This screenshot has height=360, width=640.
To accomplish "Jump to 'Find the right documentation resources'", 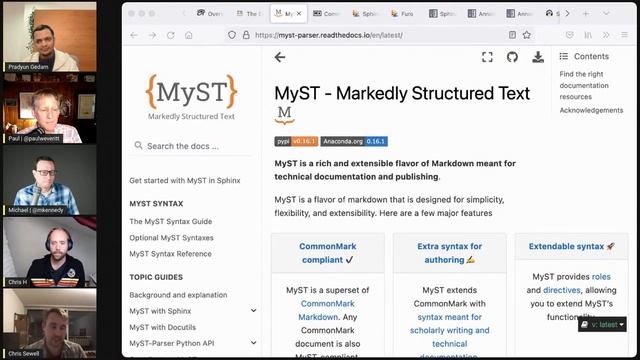I will point(584,85).
